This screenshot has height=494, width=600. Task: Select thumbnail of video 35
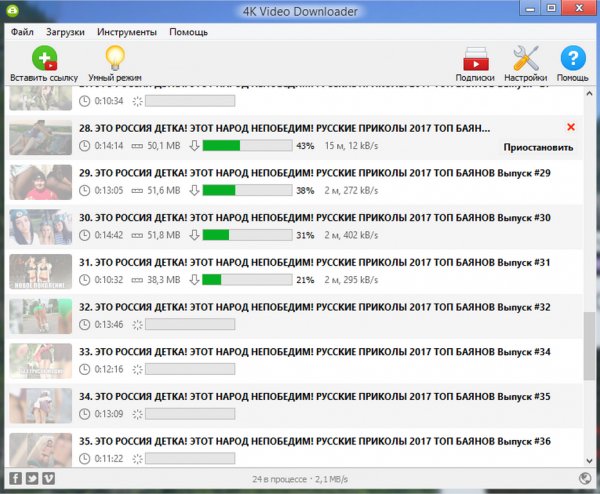(x=41, y=450)
